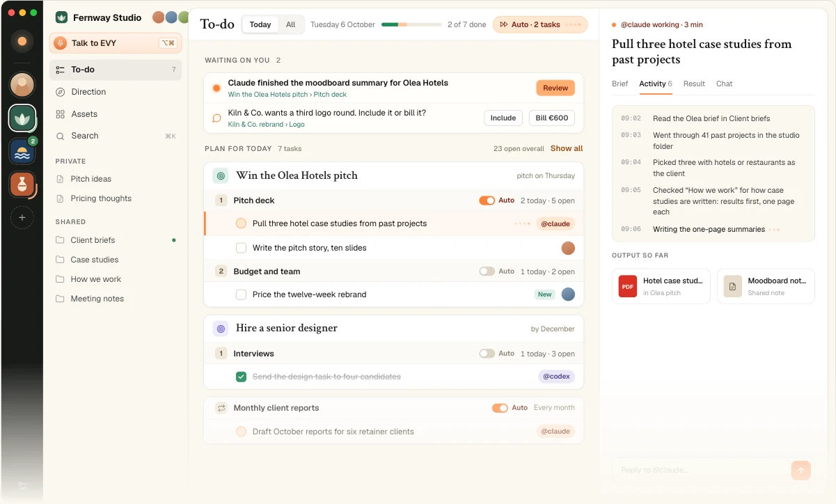This screenshot has width=836, height=504.
Task: Toggle Auto switch for Budget and team
Action: coord(487,271)
